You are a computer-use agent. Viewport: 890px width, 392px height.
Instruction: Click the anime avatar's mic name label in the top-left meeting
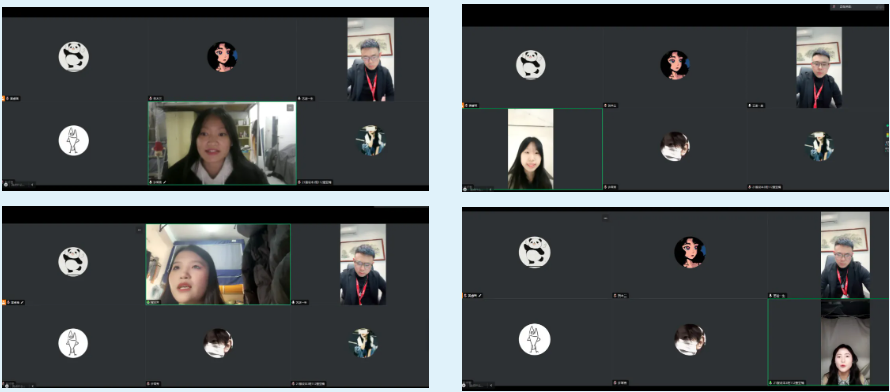point(156,98)
